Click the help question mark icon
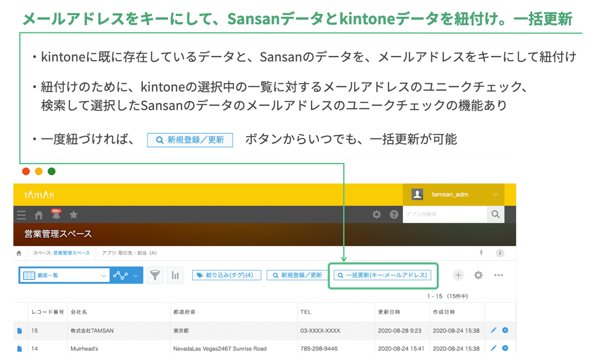 (x=394, y=214)
